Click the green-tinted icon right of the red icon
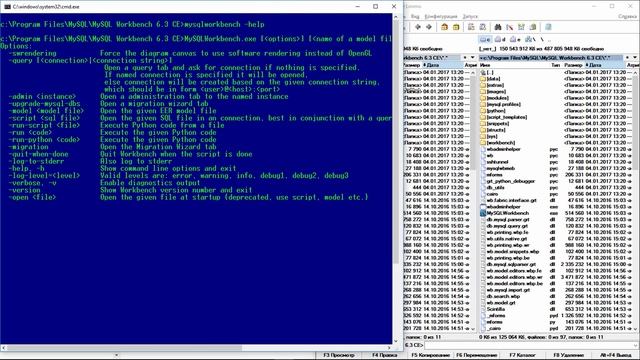The height and width of the screenshot is (360, 640). pyautogui.click(x=521, y=27)
